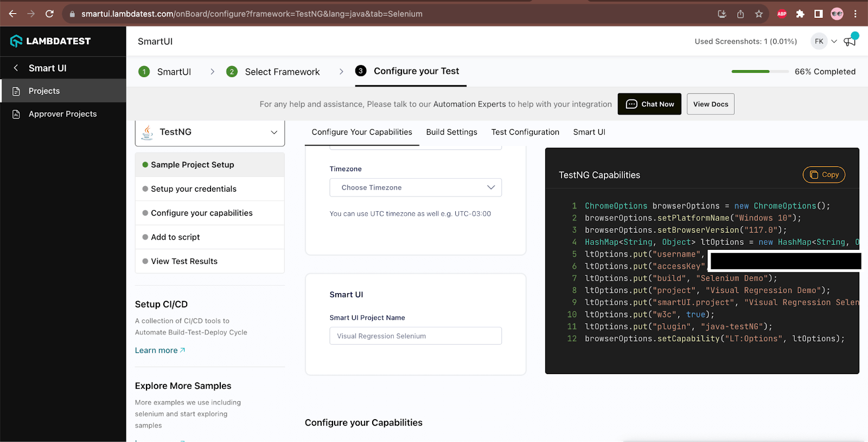The image size is (868, 442).
Task: Toggle the browser side panel icon
Action: point(819,14)
